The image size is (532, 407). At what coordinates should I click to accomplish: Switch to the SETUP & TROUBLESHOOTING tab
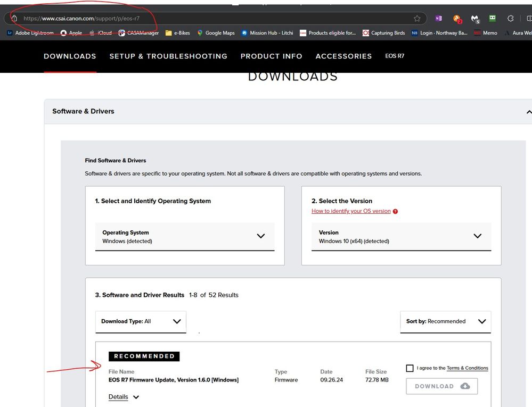click(x=168, y=56)
